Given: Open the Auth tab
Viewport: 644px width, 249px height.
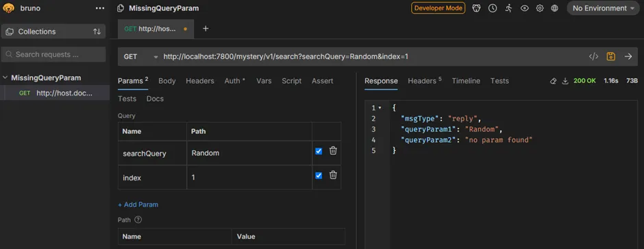Looking at the screenshot, I should (x=234, y=81).
